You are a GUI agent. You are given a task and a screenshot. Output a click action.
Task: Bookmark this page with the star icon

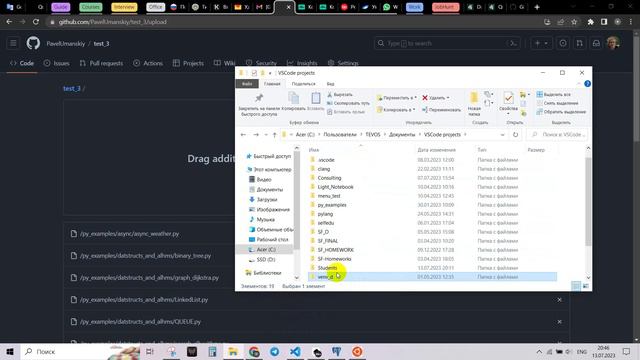(574, 22)
